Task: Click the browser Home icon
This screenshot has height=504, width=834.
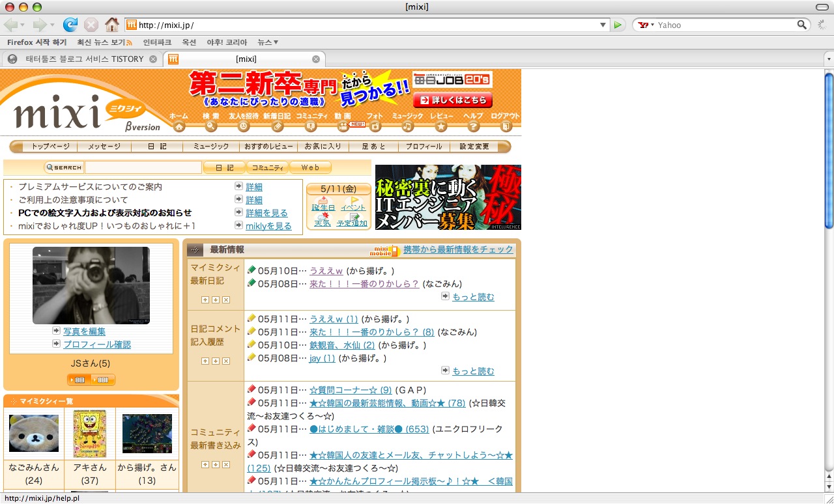Action: click(112, 25)
